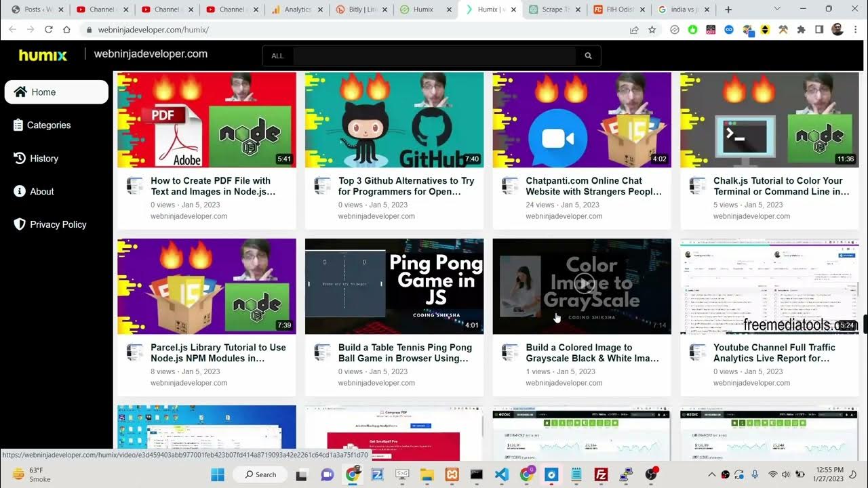Open the History sidebar item
Image resolution: width=868 pixels, height=488 pixels.
pyautogui.click(x=44, y=159)
